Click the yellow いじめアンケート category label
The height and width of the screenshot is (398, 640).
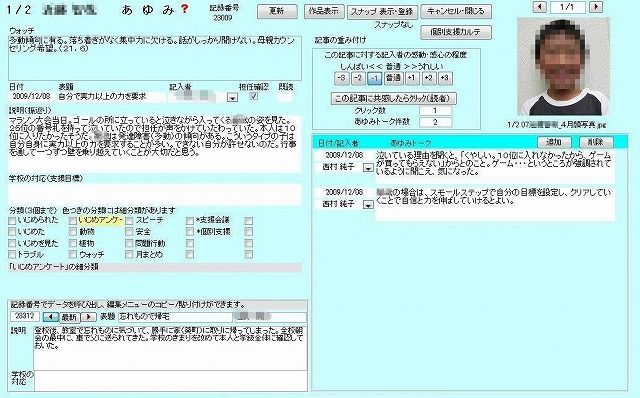100,220
